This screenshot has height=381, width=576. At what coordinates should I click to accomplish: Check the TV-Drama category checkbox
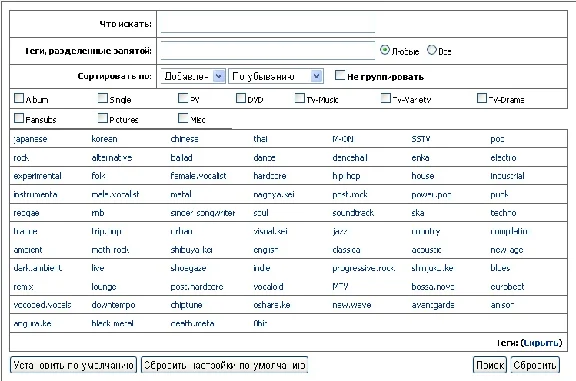[x=482, y=98]
